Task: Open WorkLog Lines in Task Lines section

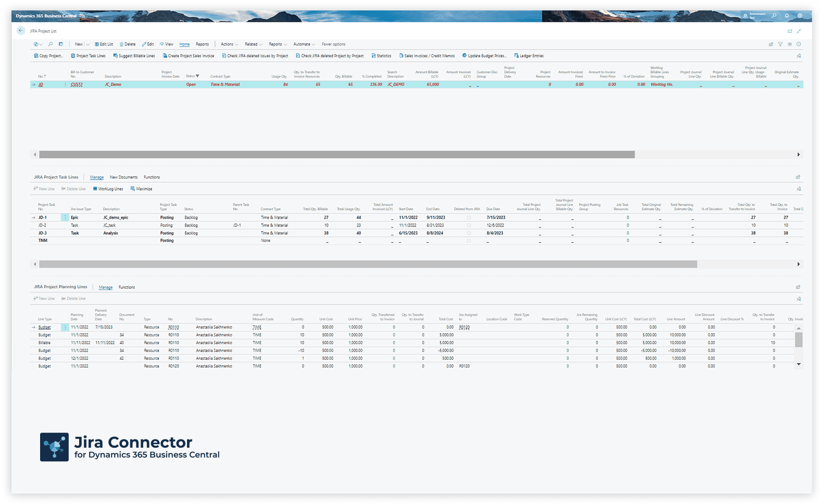Action: click(108, 189)
